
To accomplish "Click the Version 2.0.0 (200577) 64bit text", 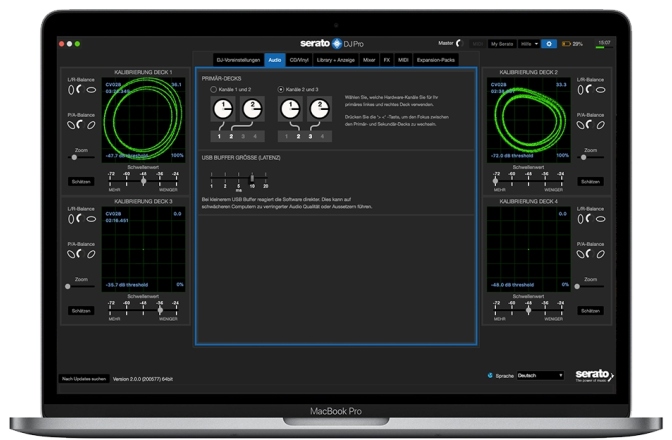I will coord(143,379).
